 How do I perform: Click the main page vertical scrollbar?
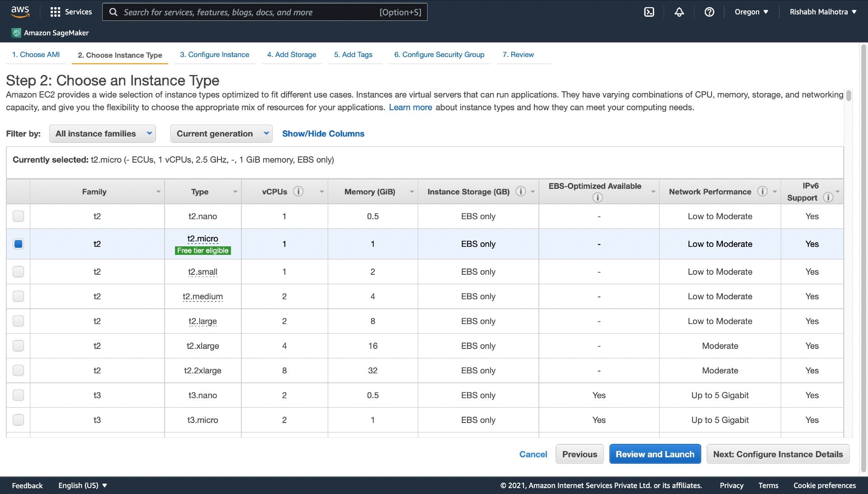(863, 259)
